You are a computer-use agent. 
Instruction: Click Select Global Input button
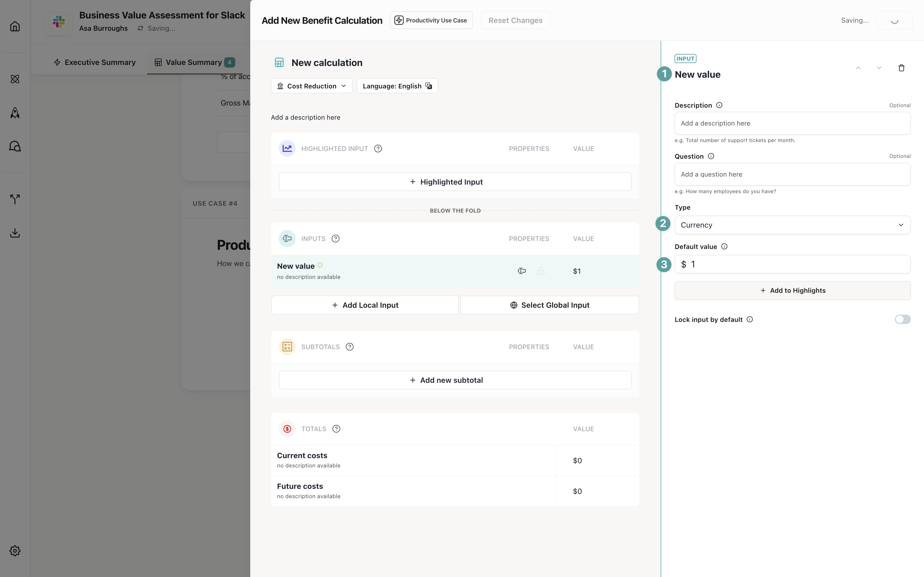point(549,305)
